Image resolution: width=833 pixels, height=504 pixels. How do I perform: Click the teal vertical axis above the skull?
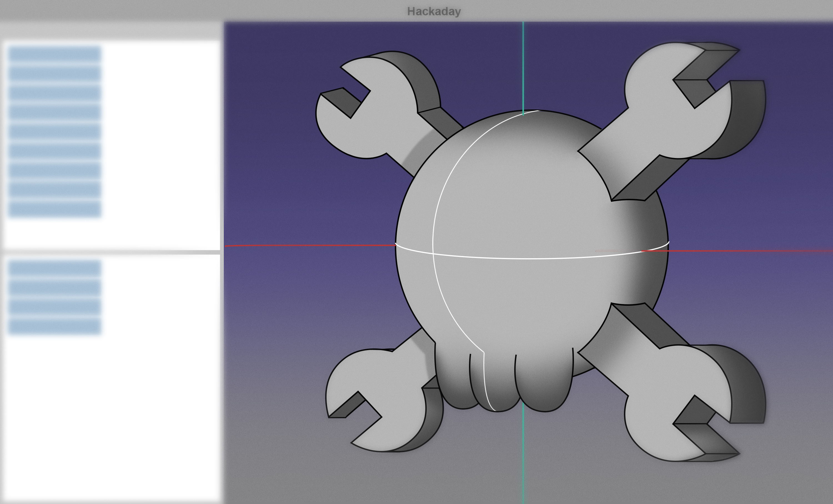[x=523, y=67]
